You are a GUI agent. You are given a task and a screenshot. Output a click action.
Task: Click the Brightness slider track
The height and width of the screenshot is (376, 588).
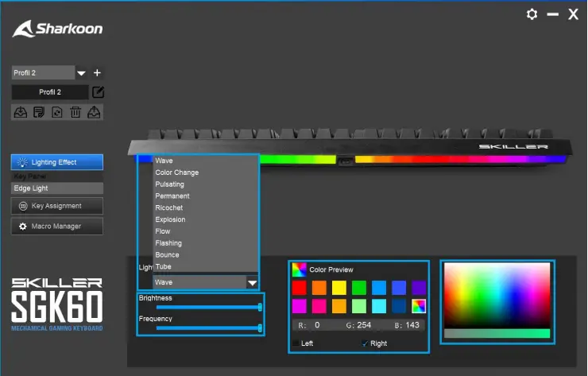[x=207, y=307]
